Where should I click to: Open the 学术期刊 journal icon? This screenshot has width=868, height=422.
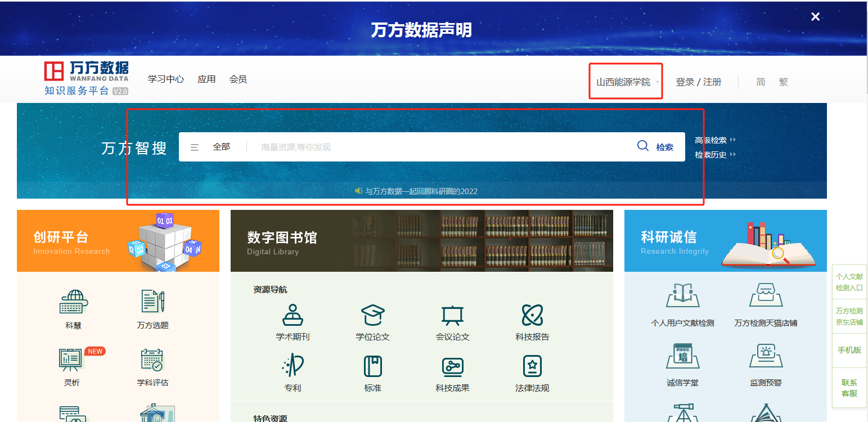(293, 315)
